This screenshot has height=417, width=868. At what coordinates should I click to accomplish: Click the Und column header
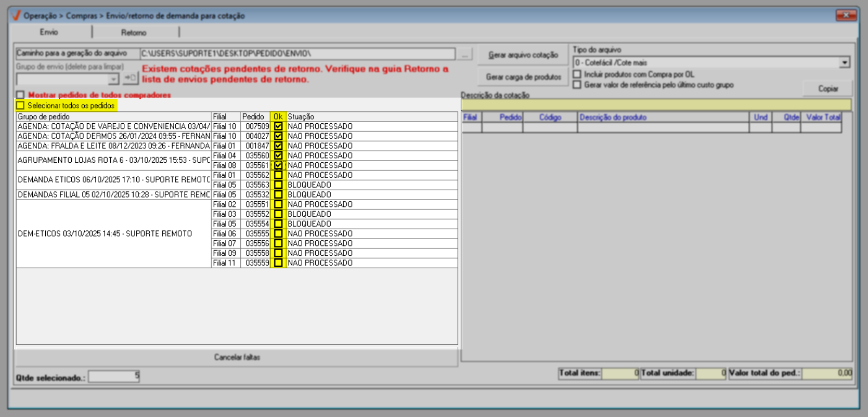760,118
